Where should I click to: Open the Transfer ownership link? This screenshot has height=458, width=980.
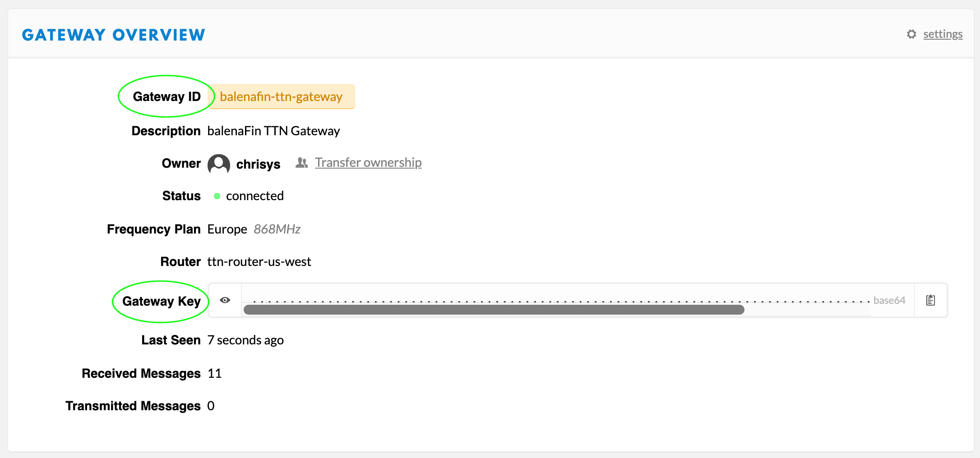tap(368, 163)
